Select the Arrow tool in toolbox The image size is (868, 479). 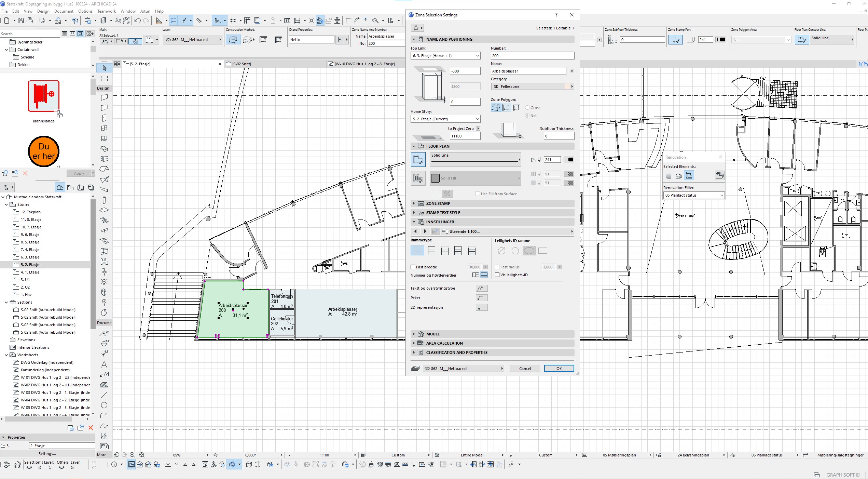pyautogui.click(x=104, y=68)
